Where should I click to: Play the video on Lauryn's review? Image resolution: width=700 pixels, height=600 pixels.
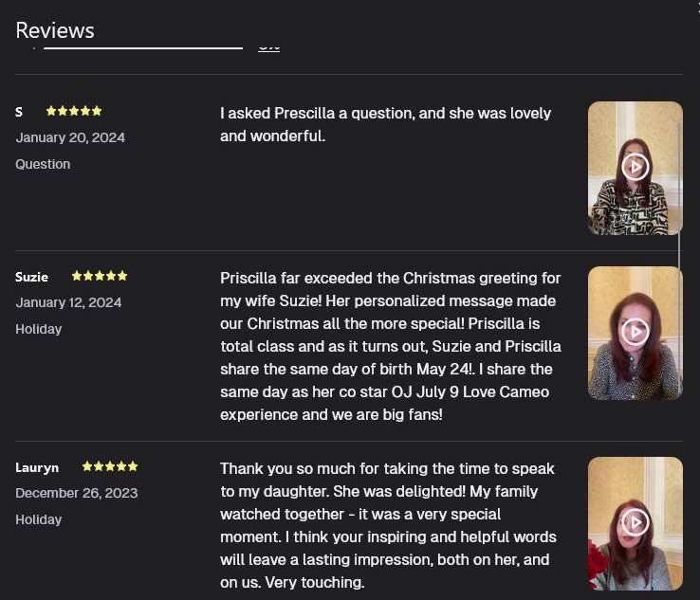(x=635, y=522)
